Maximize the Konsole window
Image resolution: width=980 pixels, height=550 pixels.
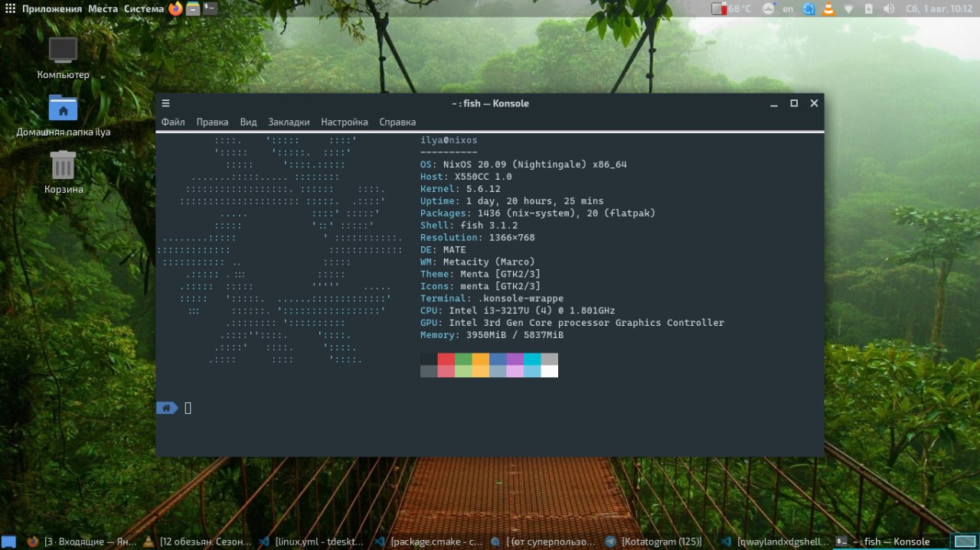794,103
